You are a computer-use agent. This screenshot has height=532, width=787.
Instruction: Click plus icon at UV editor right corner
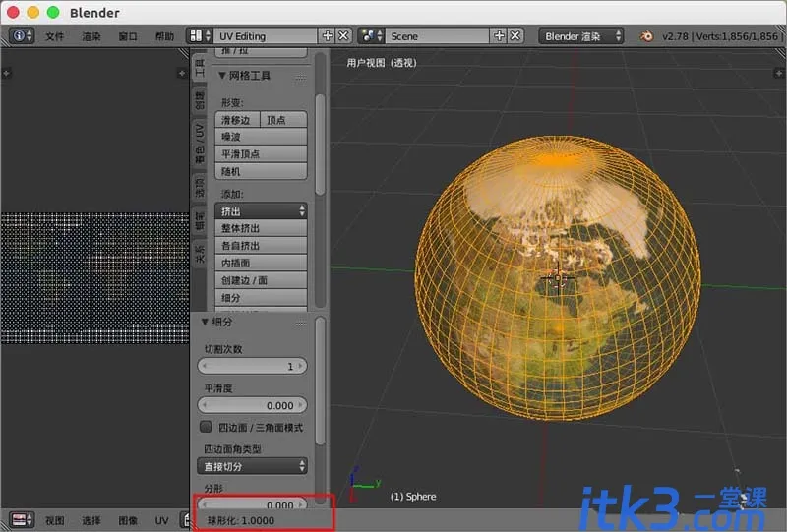tap(182, 74)
